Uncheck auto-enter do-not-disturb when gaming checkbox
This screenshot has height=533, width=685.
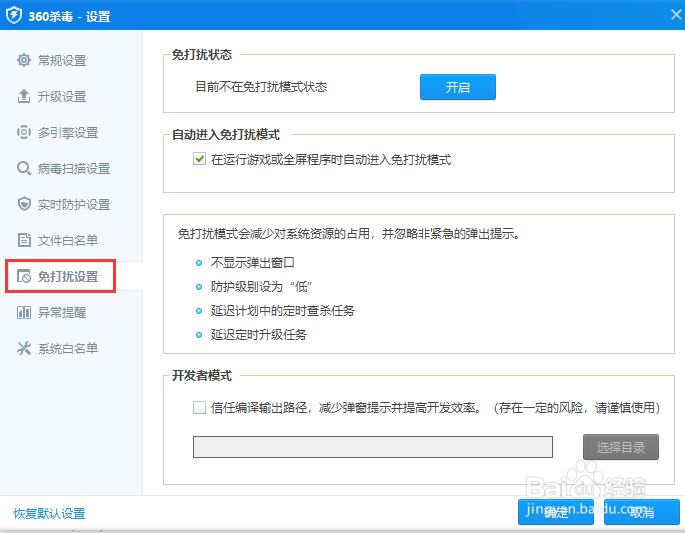199,159
